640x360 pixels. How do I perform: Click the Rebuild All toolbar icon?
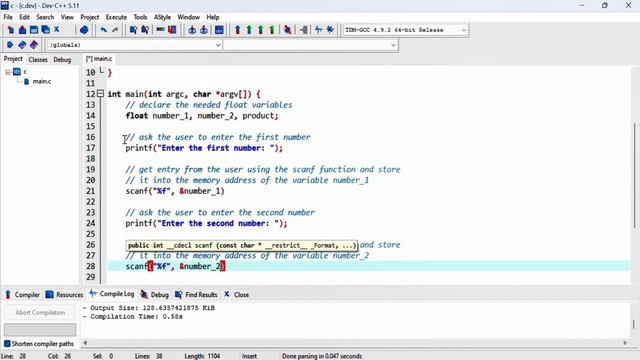pos(272,30)
